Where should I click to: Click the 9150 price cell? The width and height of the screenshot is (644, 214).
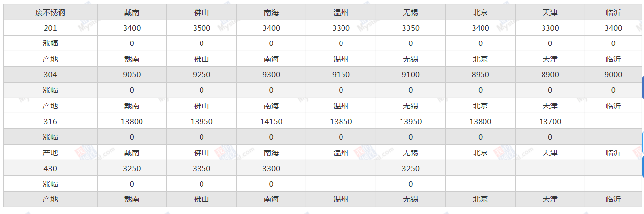tap(341, 75)
